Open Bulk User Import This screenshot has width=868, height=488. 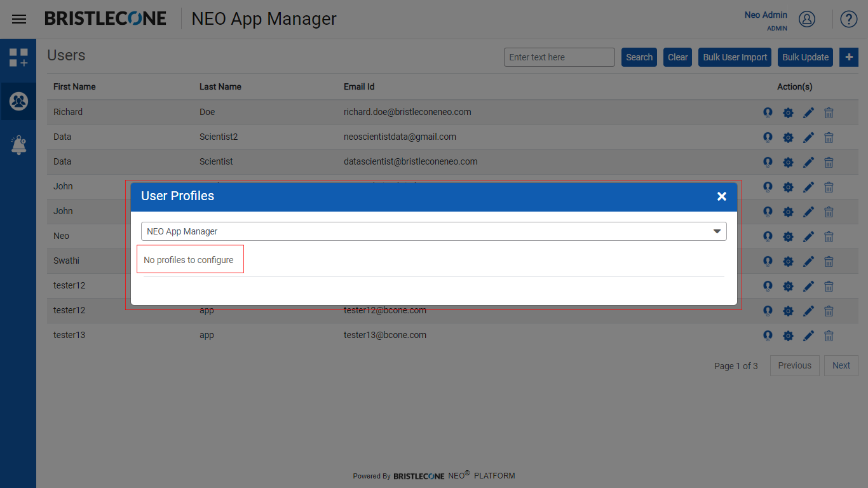tap(735, 57)
